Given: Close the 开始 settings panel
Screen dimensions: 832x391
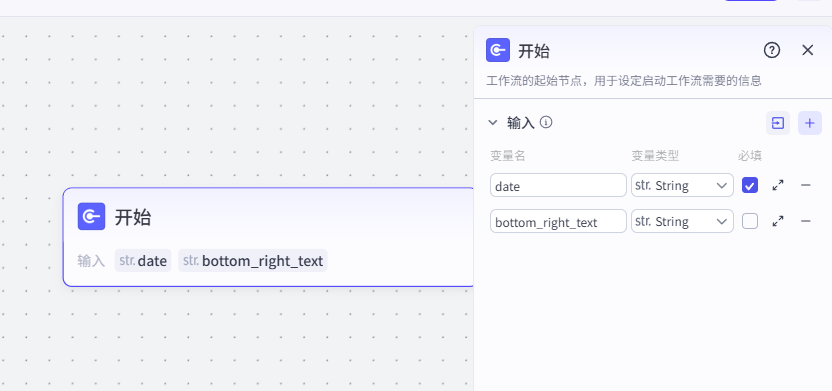Looking at the screenshot, I should click(x=807, y=50).
